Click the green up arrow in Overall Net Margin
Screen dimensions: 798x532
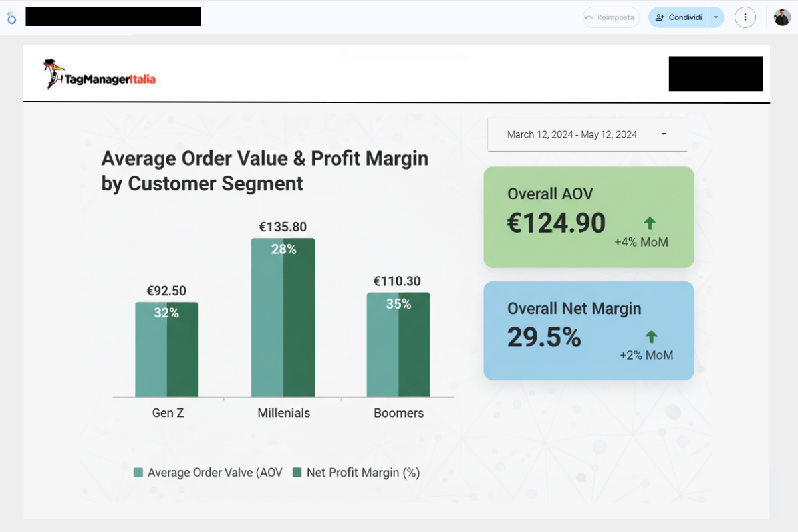click(x=651, y=336)
